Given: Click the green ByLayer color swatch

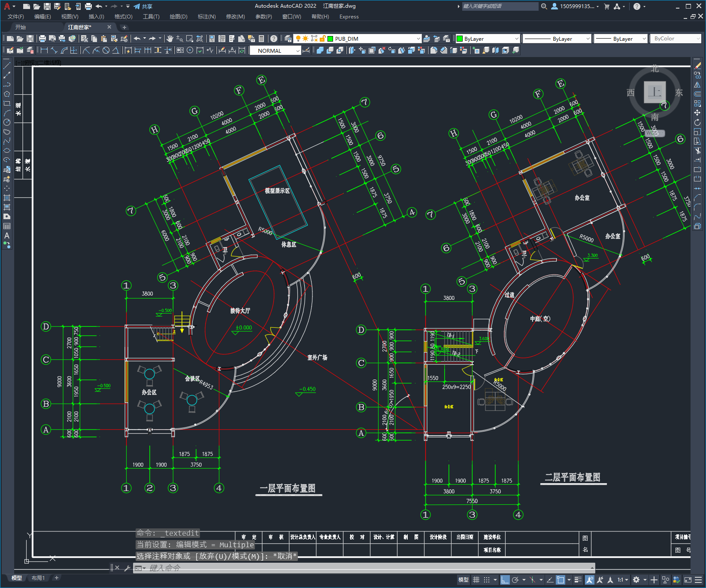Looking at the screenshot, I should 460,39.
